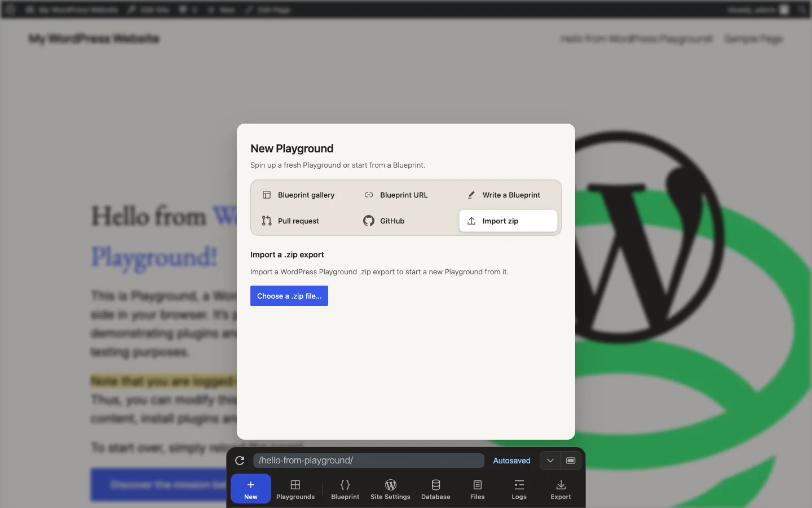Click the Choose a .zip file button
Viewport: 812px width, 508px height.
point(289,296)
